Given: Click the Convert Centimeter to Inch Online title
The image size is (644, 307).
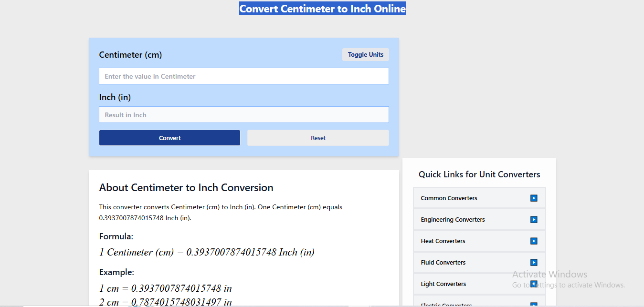Looking at the screenshot, I should (x=322, y=8).
